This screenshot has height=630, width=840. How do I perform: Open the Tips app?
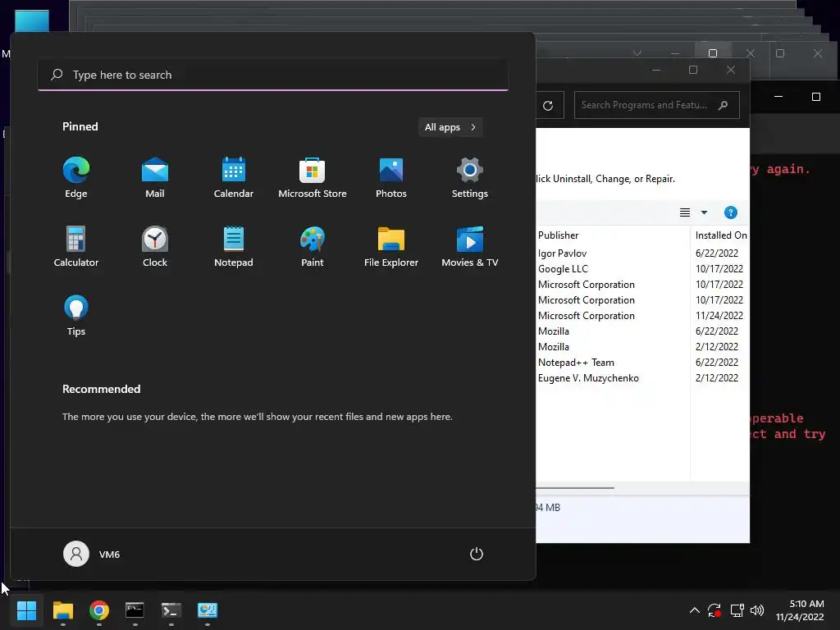tap(76, 316)
